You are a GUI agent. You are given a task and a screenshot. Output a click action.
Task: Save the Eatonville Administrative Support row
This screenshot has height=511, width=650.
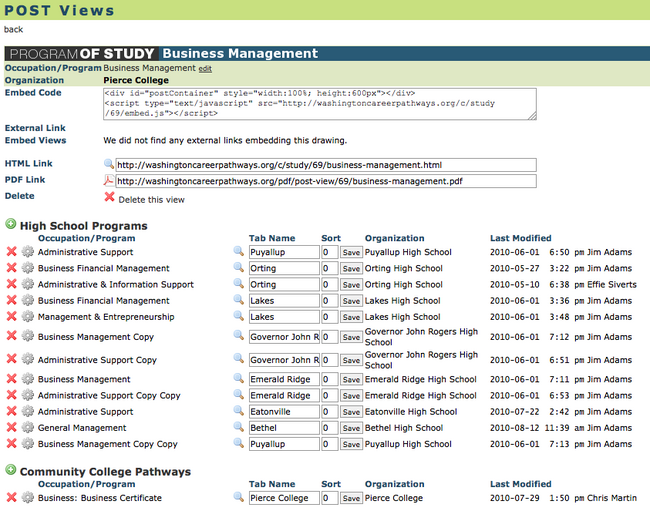[351, 412]
